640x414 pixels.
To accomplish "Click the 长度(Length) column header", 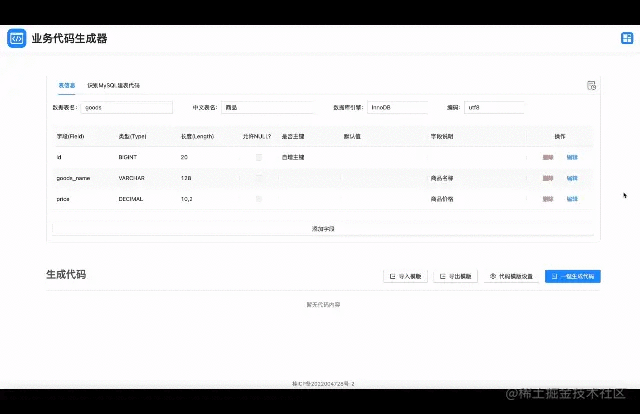I will click(x=197, y=136).
